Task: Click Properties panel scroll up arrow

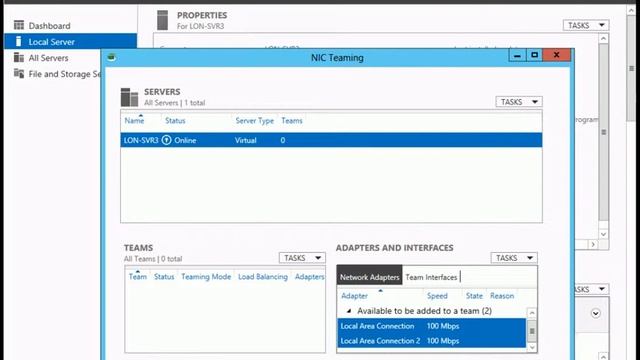Action: pos(604,38)
